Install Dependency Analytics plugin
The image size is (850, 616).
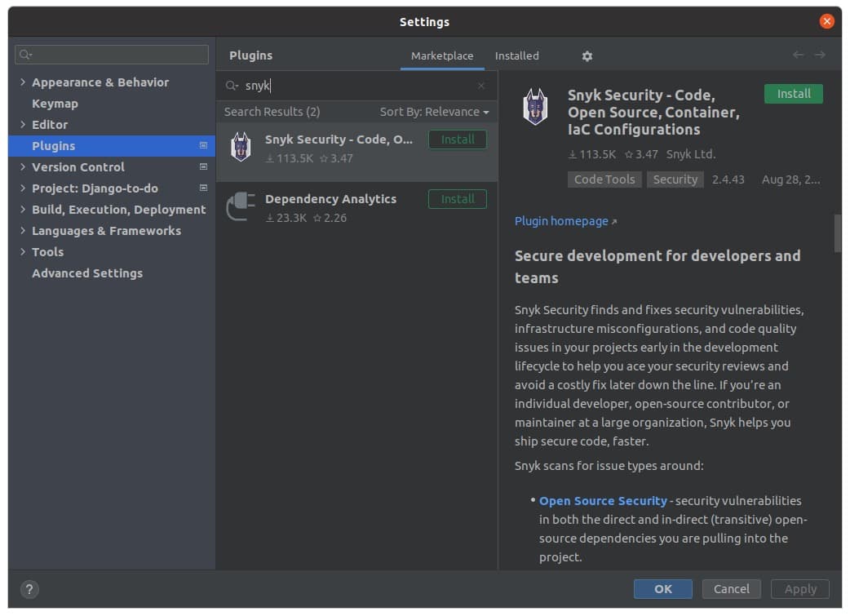click(x=457, y=199)
